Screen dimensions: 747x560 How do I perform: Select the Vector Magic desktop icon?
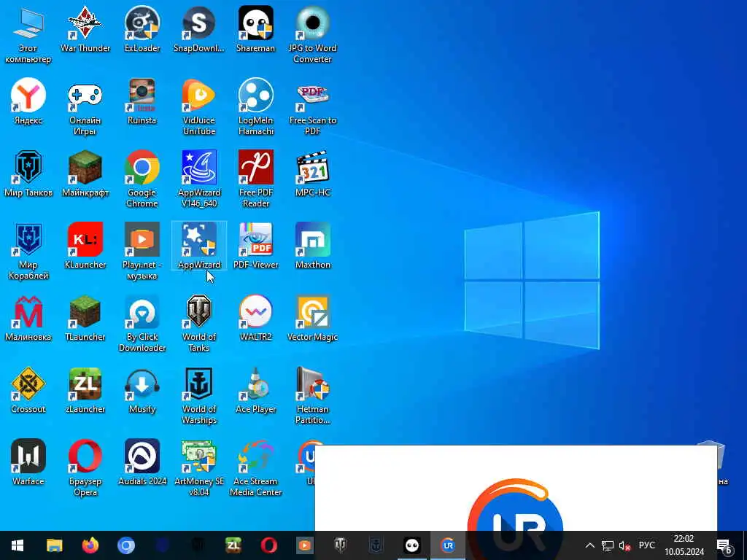(312, 318)
